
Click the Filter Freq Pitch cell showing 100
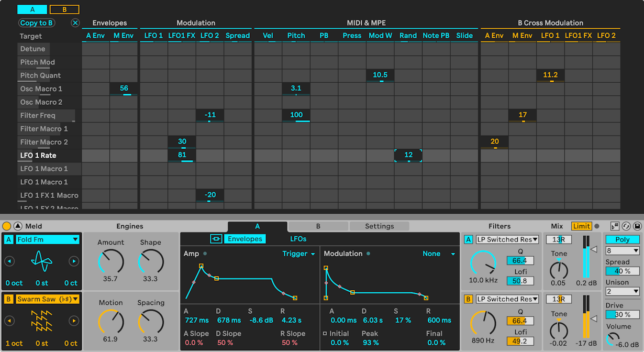coord(296,115)
